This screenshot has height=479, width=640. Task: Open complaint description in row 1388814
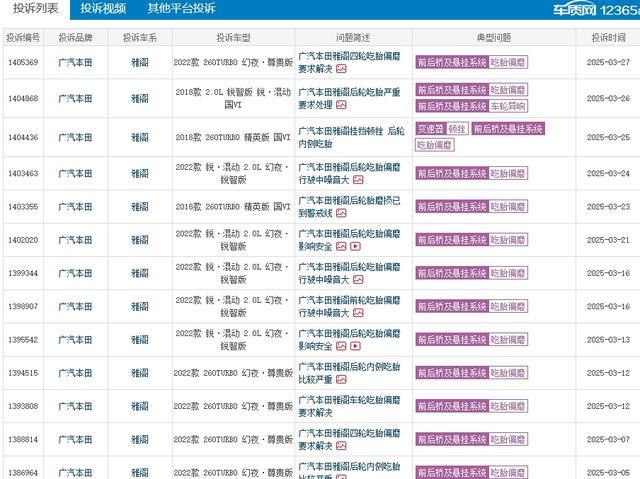click(349, 439)
